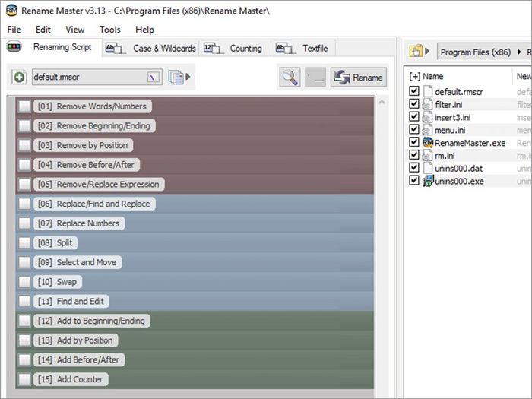This screenshot has width=532, height=399.
Task: Click the insert3.ini file icon
Action: 427,117
